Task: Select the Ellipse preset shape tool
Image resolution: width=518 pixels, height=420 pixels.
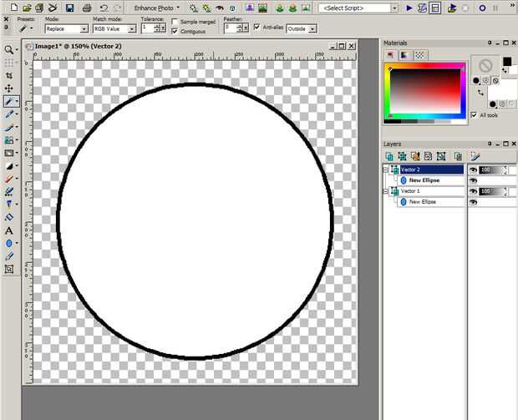Action: (x=9, y=243)
